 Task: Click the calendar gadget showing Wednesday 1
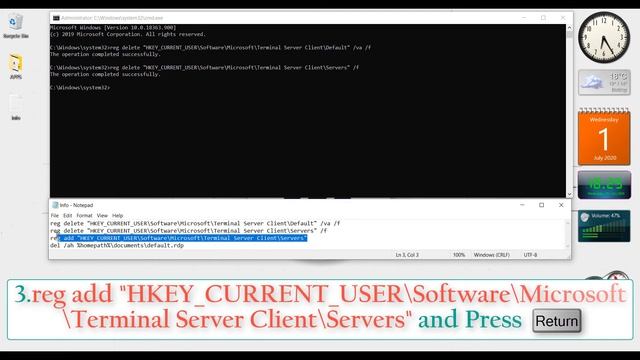click(604, 137)
